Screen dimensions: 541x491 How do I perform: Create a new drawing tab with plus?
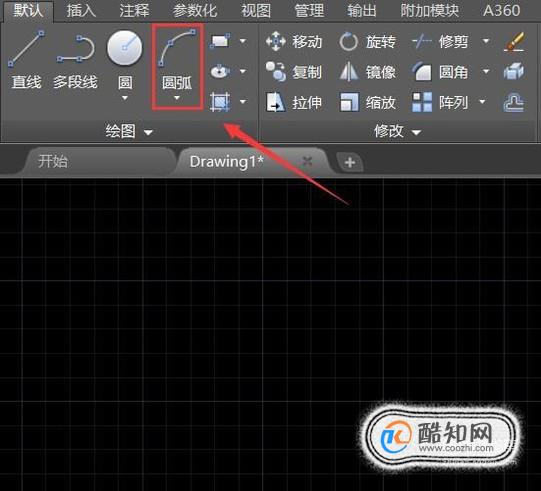350,162
